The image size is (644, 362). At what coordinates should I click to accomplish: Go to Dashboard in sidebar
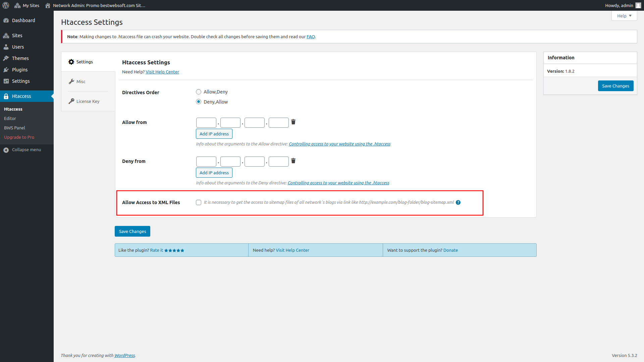(23, 20)
